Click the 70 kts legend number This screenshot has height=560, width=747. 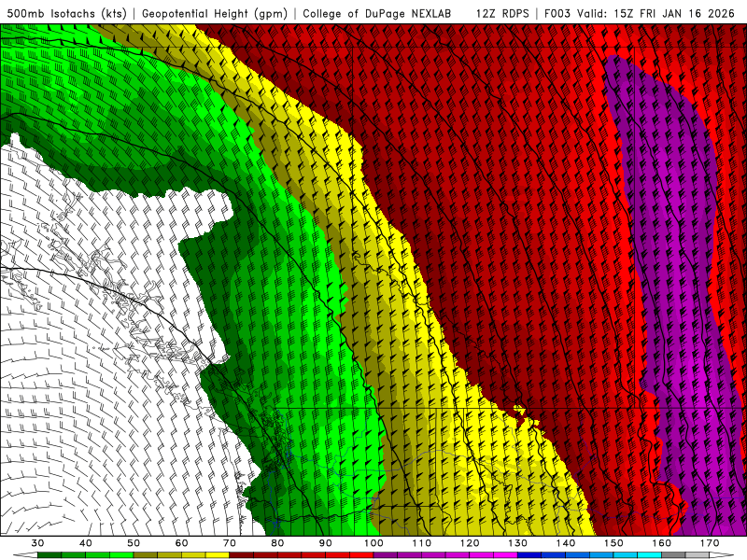click(x=229, y=543)
